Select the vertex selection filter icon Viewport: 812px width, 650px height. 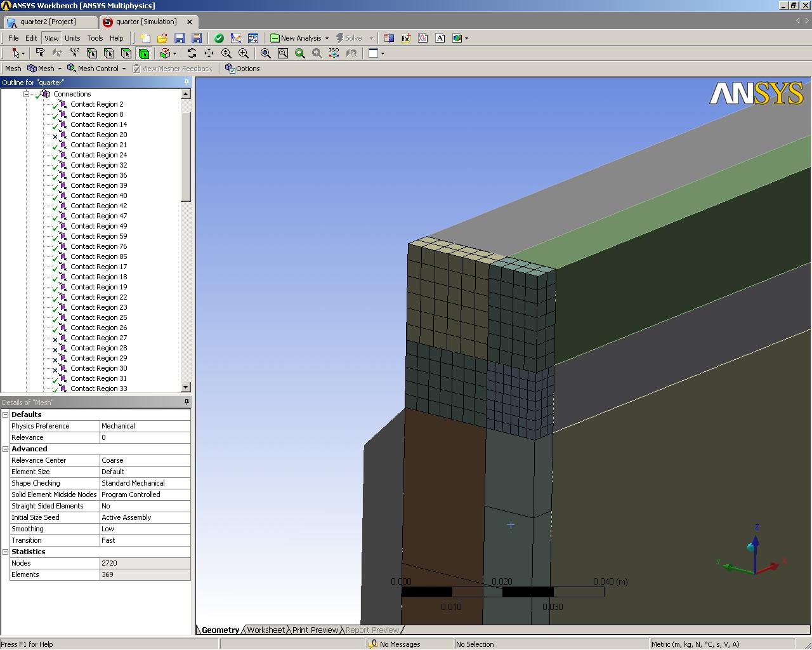click(x=92, y=53)
